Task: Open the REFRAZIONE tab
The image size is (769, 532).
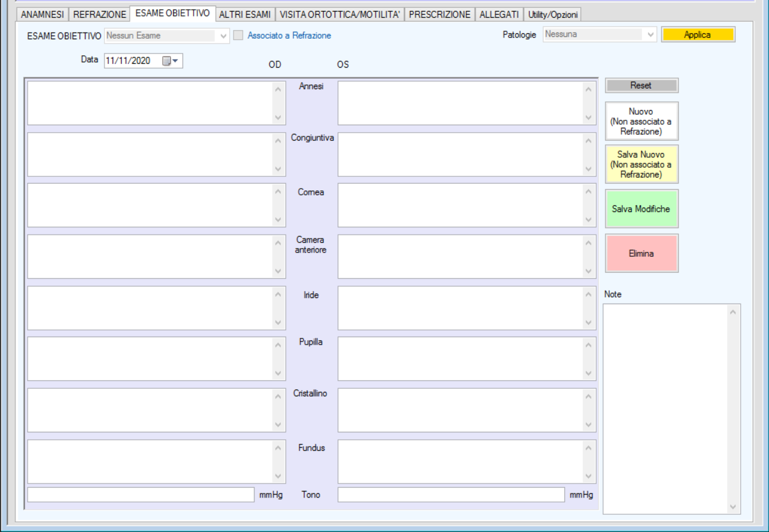Action: tap(100, 15)
